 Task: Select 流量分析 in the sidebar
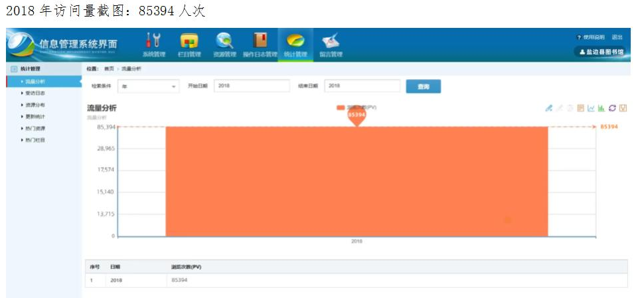coord(44,82)
